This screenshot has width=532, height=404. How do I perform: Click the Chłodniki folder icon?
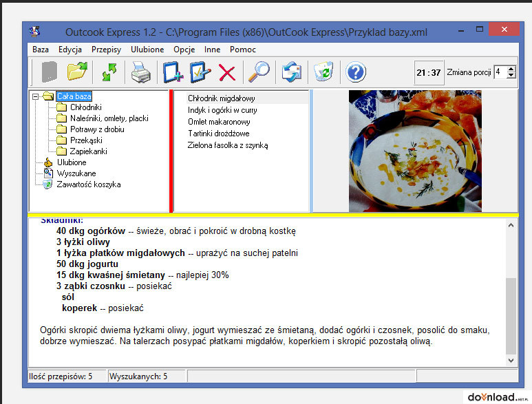click(62, 107)
